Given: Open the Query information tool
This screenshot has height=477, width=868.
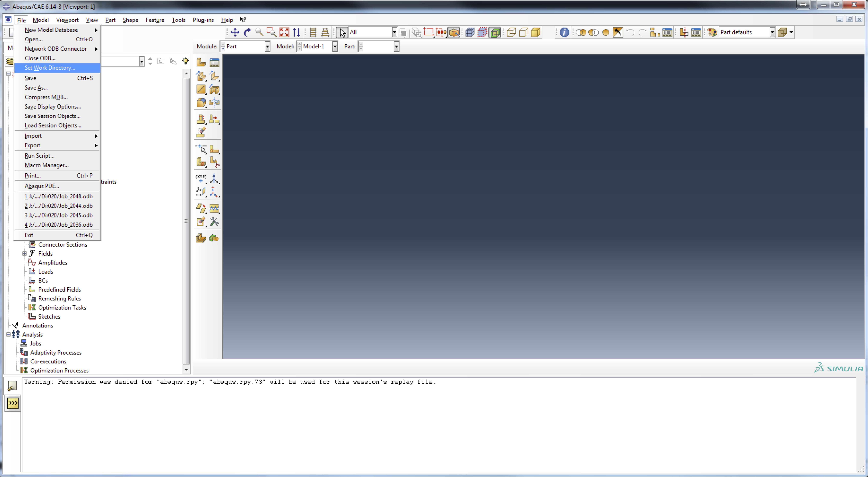Looking at the screenshot, I should [x=564, y=32].
